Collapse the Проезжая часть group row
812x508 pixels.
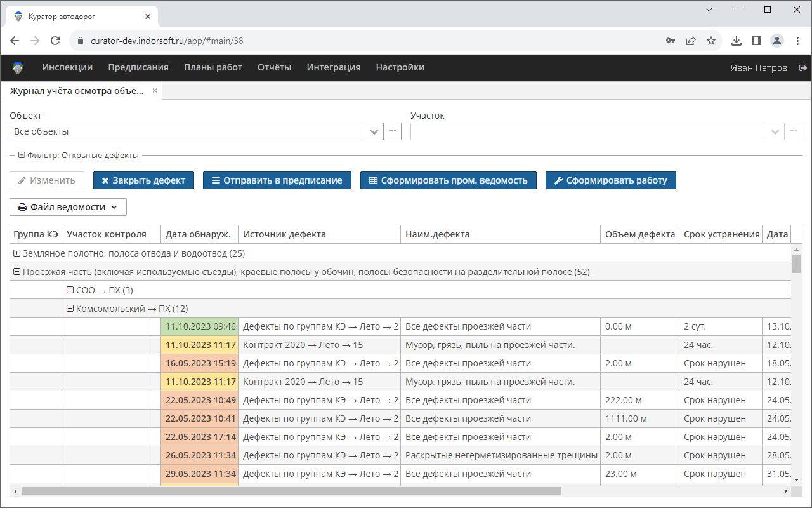[x=17, y=272]
